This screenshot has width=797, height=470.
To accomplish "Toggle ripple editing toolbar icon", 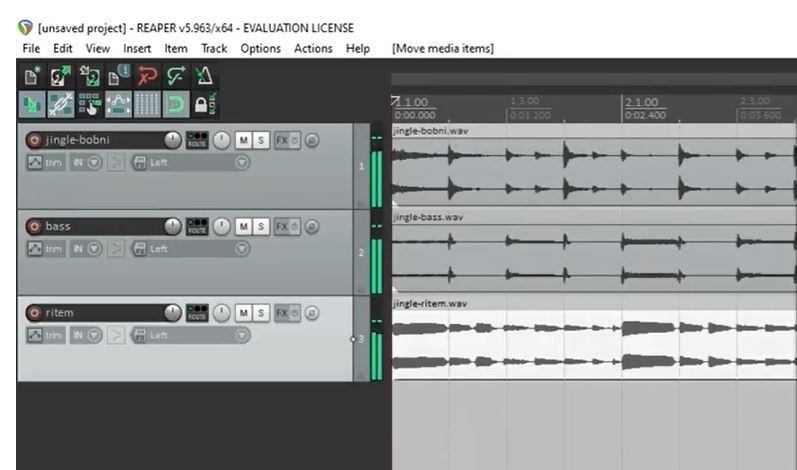I will point(89,105).
